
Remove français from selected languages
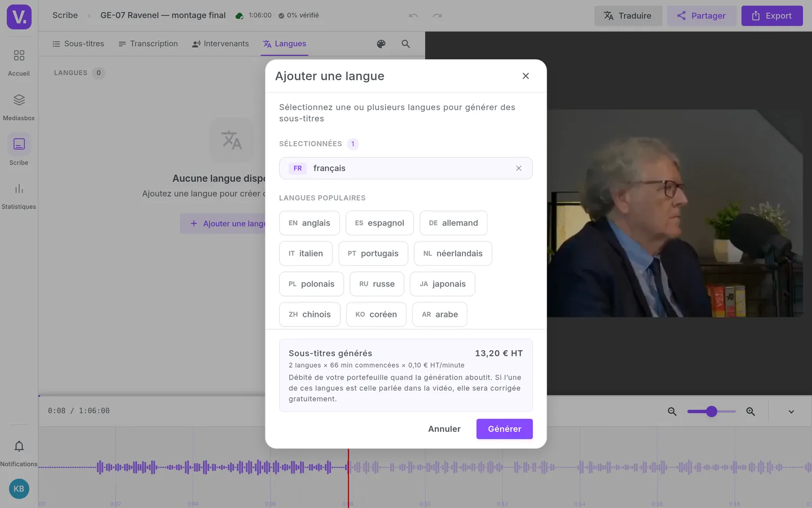tap(519, 168)
